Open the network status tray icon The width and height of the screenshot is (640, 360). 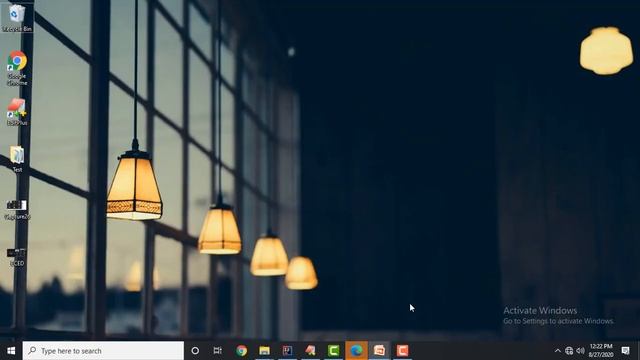point(569,351)
